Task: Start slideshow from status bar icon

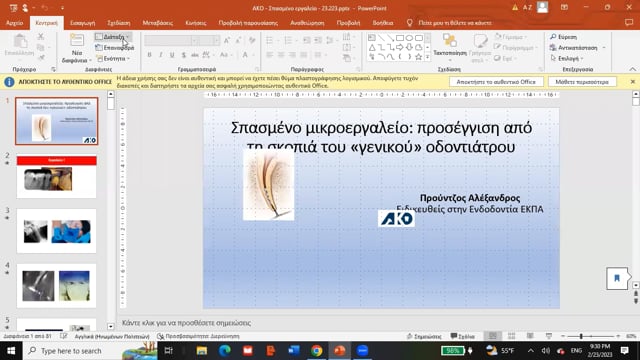Action: (549, 336)
